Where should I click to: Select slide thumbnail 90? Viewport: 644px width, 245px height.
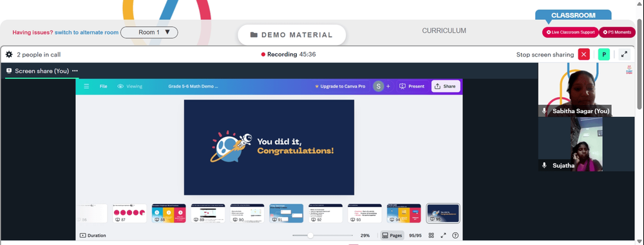tap(247, 213)
